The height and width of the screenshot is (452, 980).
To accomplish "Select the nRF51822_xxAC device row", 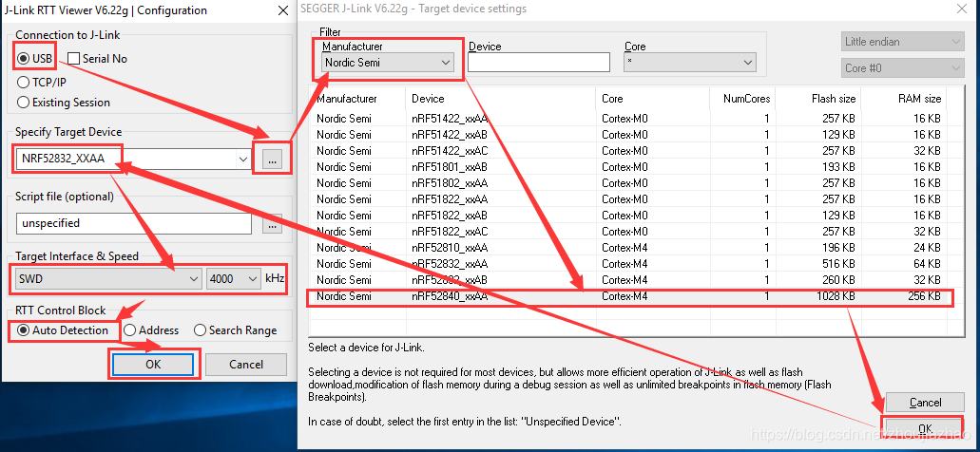I will pos(628,232).
